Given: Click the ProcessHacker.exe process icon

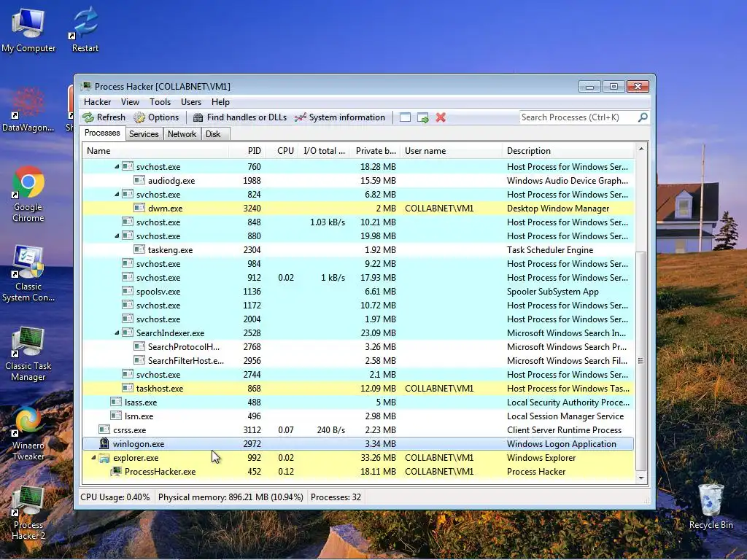Looking at the screenshot, I should tap(116, 472).
